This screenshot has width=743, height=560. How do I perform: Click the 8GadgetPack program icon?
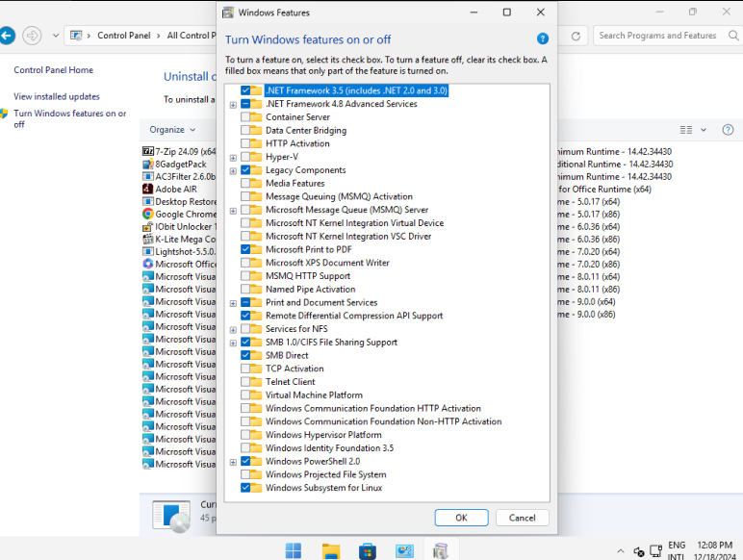tap(148, 164)
